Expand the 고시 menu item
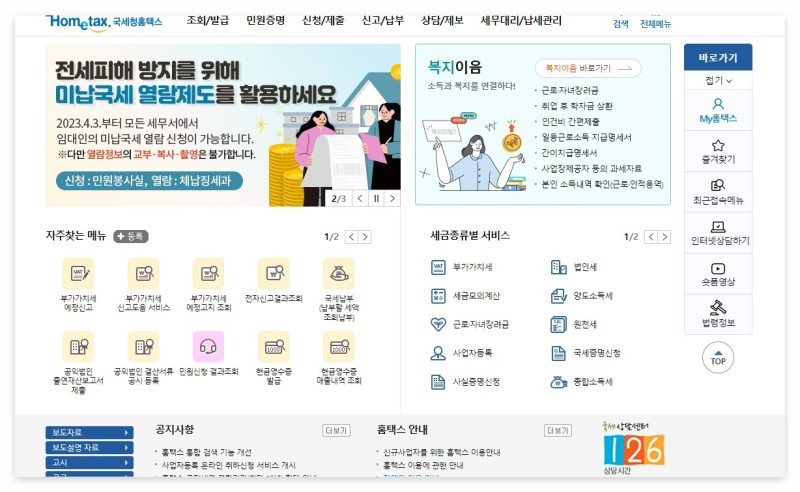Screen dimensions: 800x492 (x=89, y=462)
